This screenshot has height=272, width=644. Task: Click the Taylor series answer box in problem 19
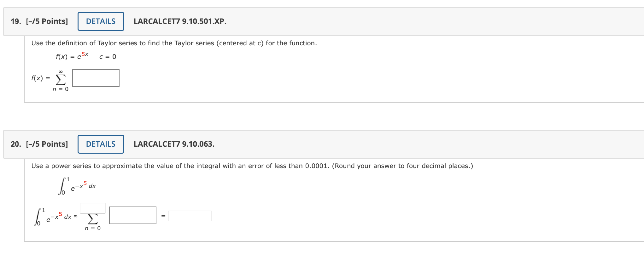[x=96, y=78]
